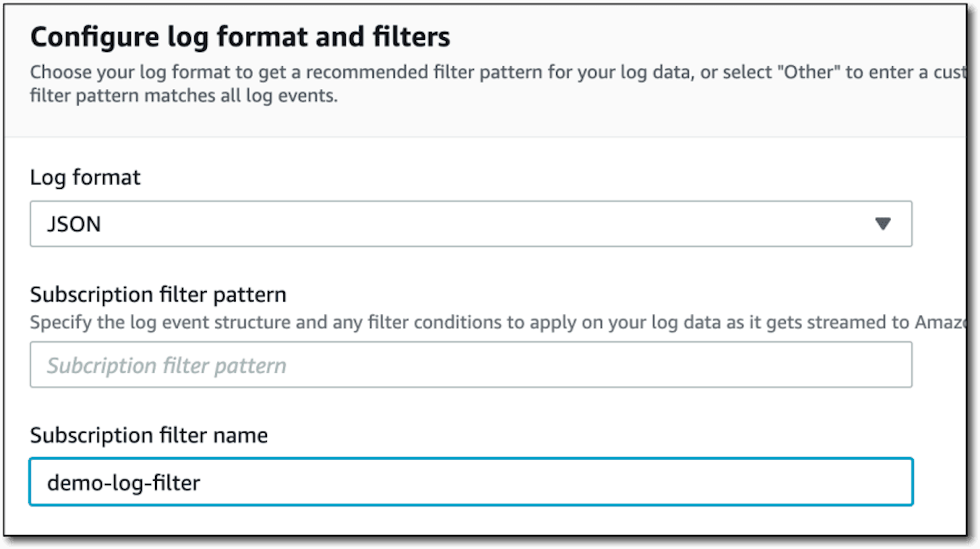Click the Subscription filter pattern input field
The width and height of the screenshot is (980, 549).
[471, 365]
